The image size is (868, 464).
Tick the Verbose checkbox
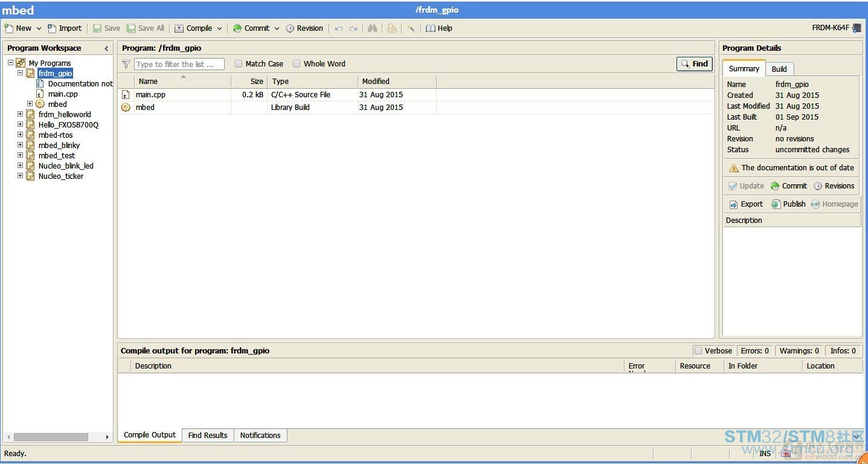(x=698, y=351)
